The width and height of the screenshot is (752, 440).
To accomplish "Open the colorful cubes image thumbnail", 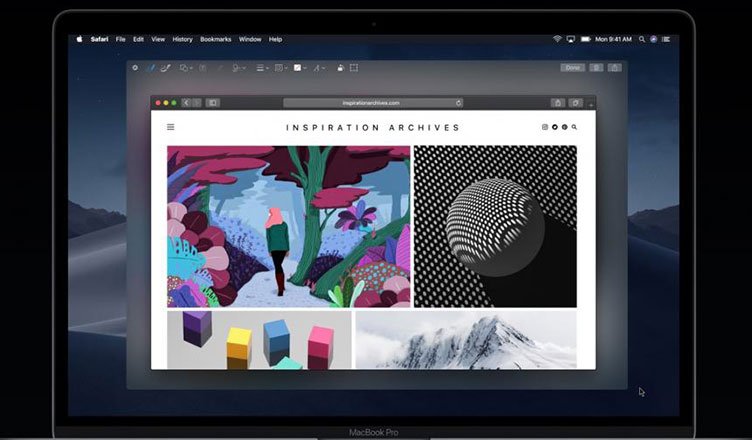I will (x=259, y=340).
